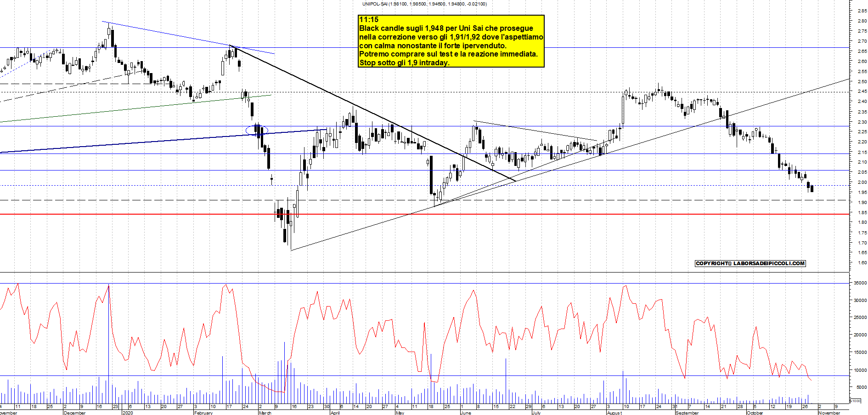Click the 1.70 price axis label
The height and width of the screenshot is (415, 868).
[x=862, y=243]
